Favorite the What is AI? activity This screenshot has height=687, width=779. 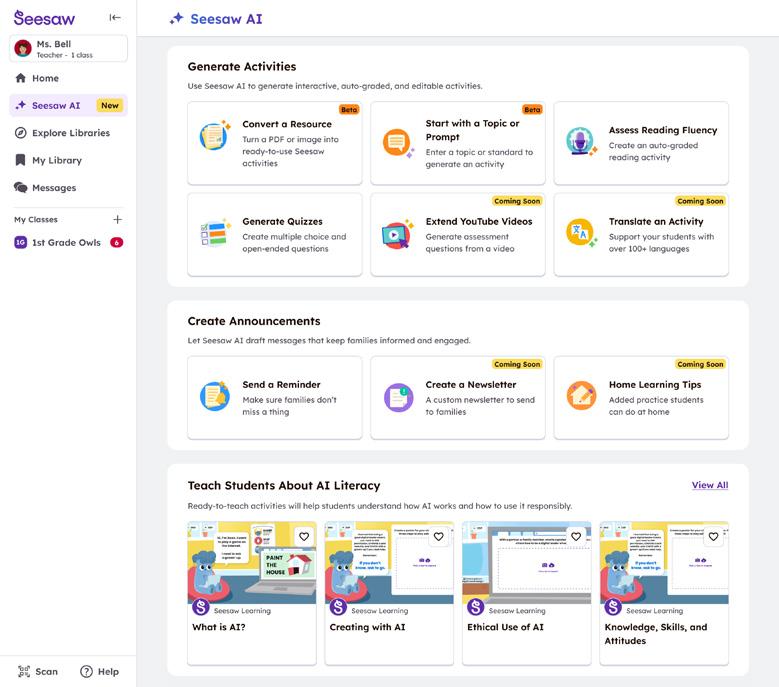coord(304,536)
